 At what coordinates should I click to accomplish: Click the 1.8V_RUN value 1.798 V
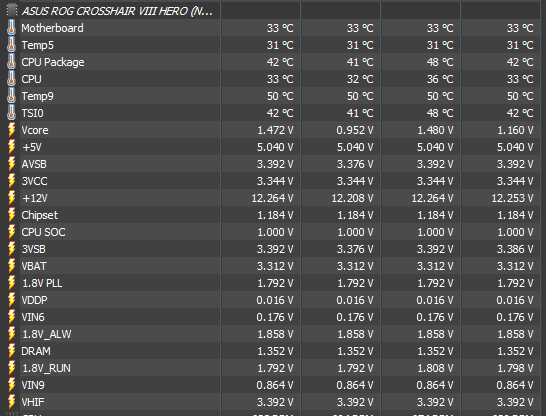pos(515,368)
